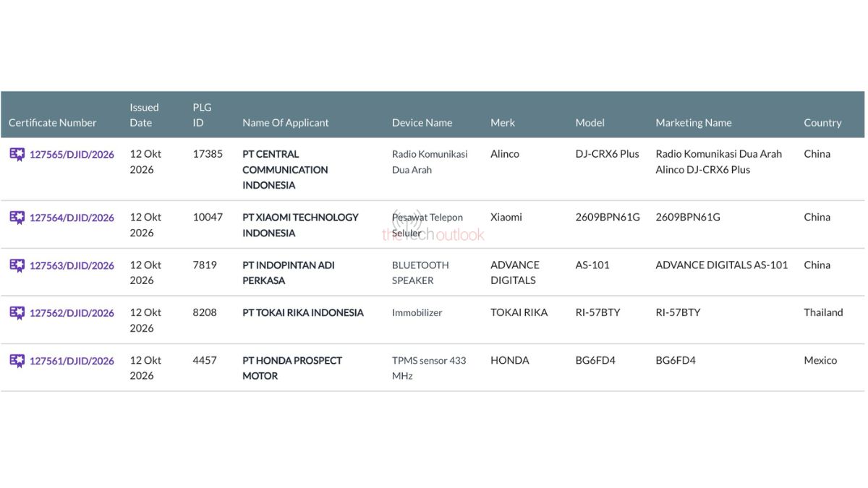This screenshot has width=868, height=488.
Task: Click device name TPMS sensor 433 MHz
Action: [x=429, y=368]
